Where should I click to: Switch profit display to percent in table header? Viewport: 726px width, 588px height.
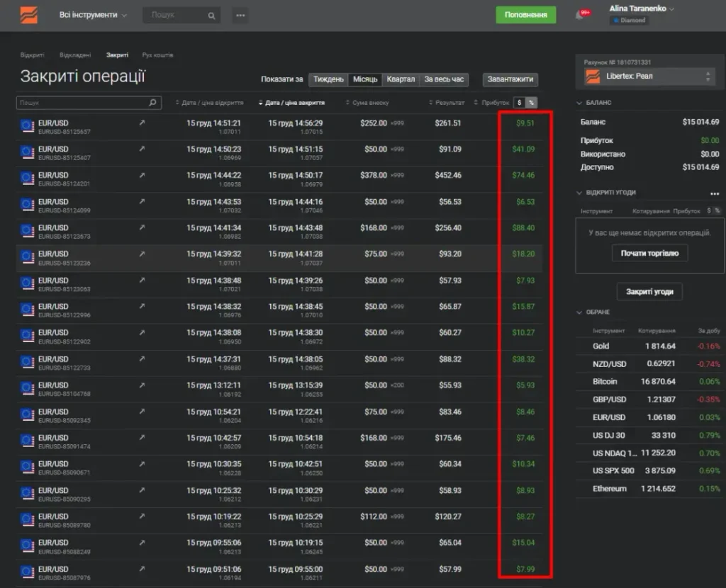click(x=530, y=103)
